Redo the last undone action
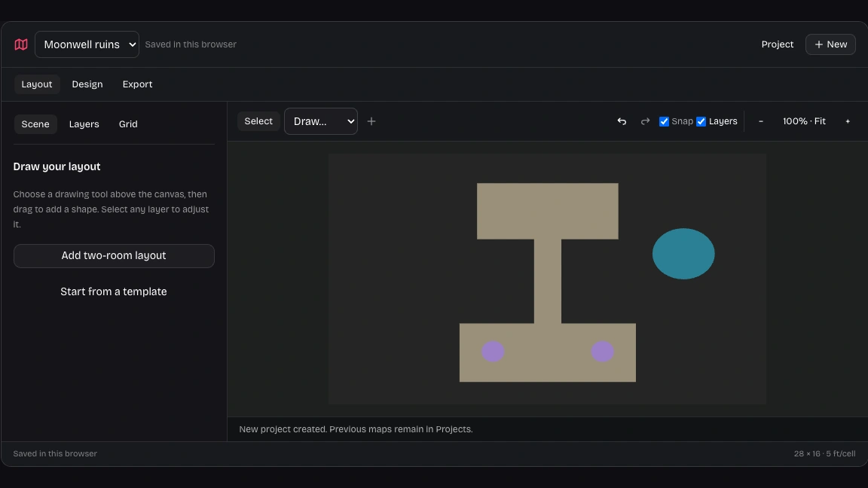The height and width of the screenshot is (488, 868). click(645, 121)
